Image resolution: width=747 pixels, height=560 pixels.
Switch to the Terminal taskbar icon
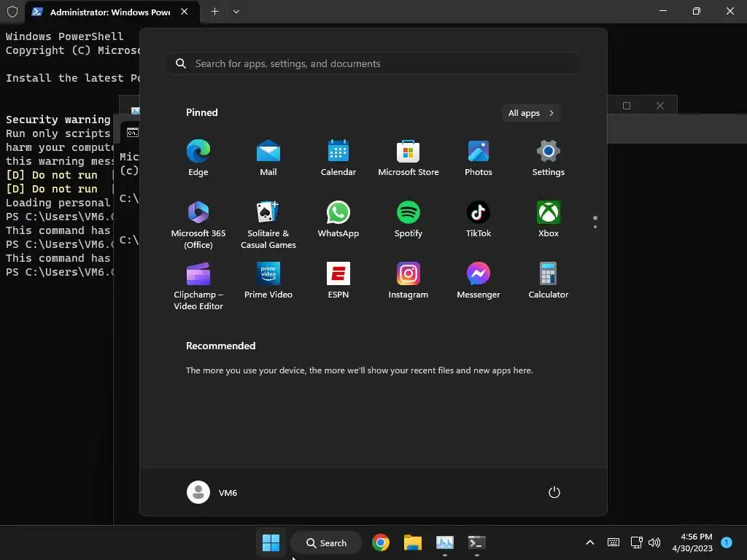[476, 542]
